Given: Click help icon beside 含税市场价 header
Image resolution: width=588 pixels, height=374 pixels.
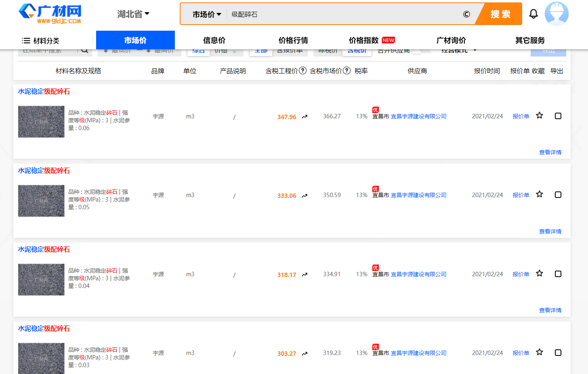Looking at the screenshot, I should pos(346,71).
